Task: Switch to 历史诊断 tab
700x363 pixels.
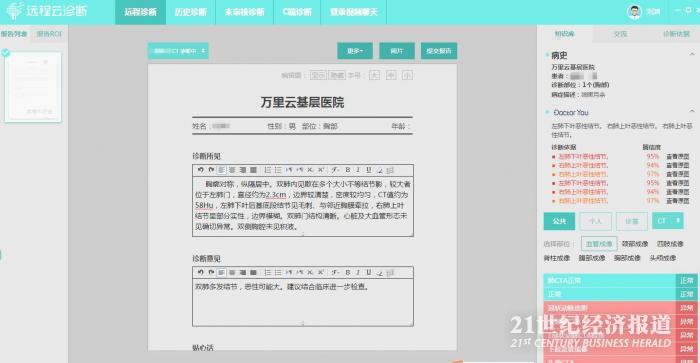Action: (190, 12)
